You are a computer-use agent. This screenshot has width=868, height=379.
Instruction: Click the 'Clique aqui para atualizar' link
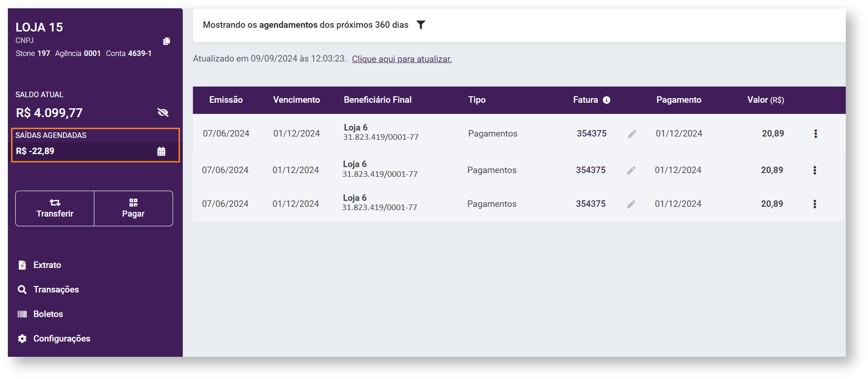tap(402, 59)
